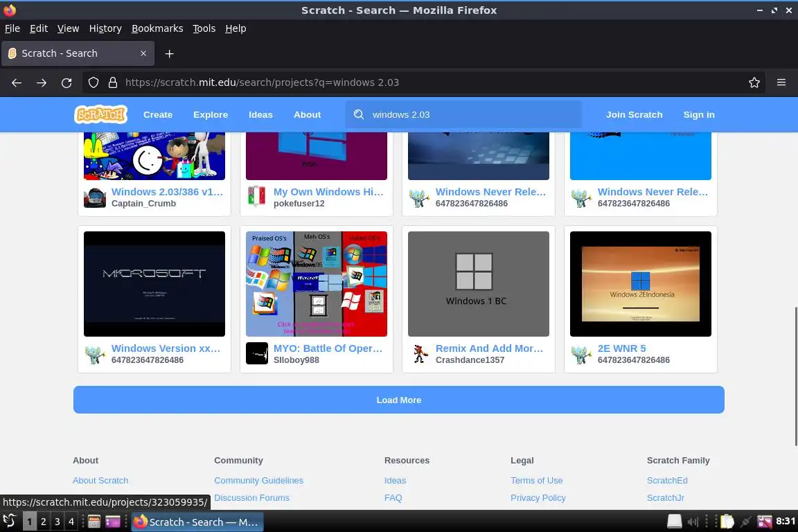The width and height of the screenshot is (798, 532).
Task: Open the View menu
Action: pos(68,28)
